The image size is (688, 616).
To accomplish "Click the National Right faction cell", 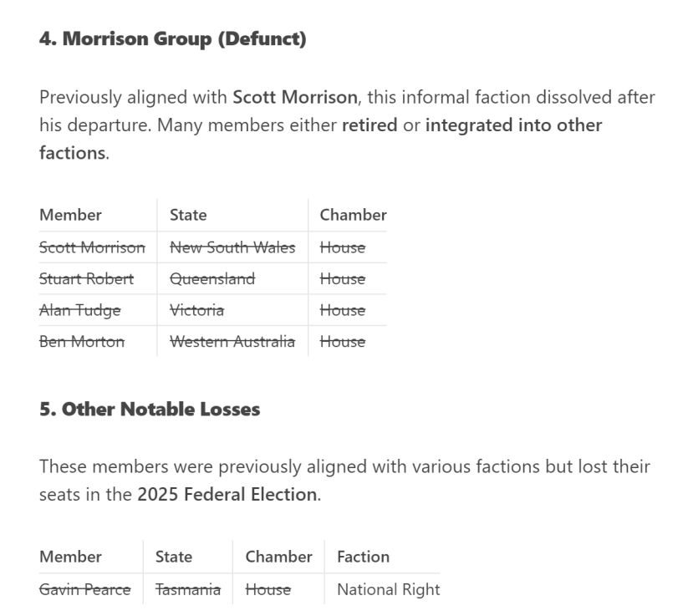I will 389,589.
